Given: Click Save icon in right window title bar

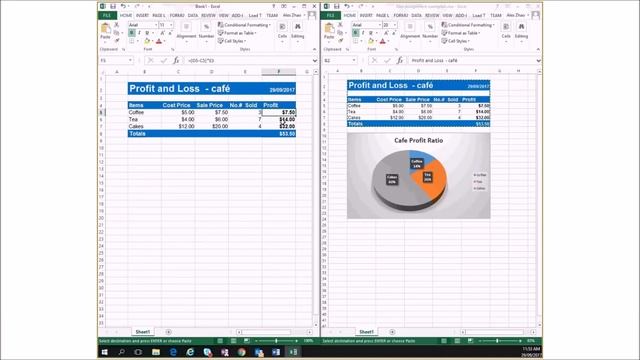Looking at the screenshot, I should click(336, 6).
